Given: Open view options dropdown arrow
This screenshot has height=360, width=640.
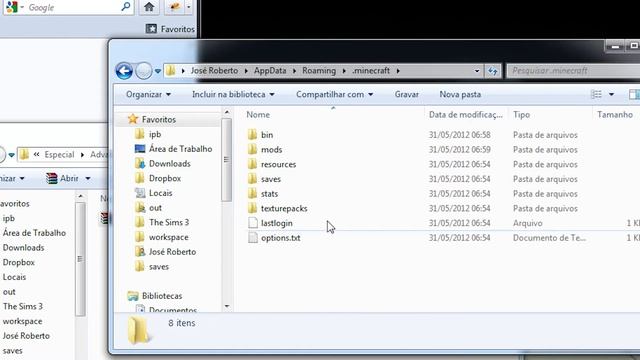Looking at the screenshot, I should pyautogui.click(x=611, y=94).
